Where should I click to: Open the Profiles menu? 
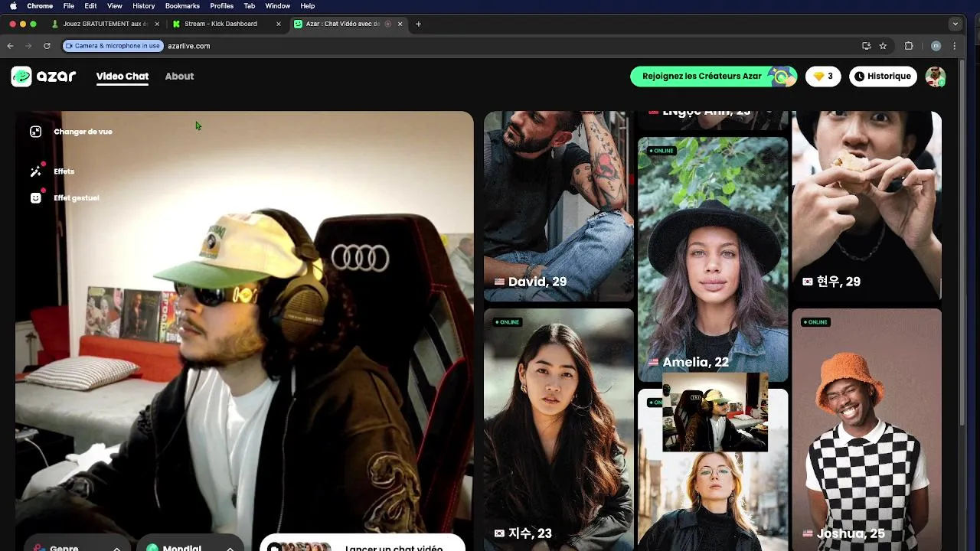(x=221, y=5)
